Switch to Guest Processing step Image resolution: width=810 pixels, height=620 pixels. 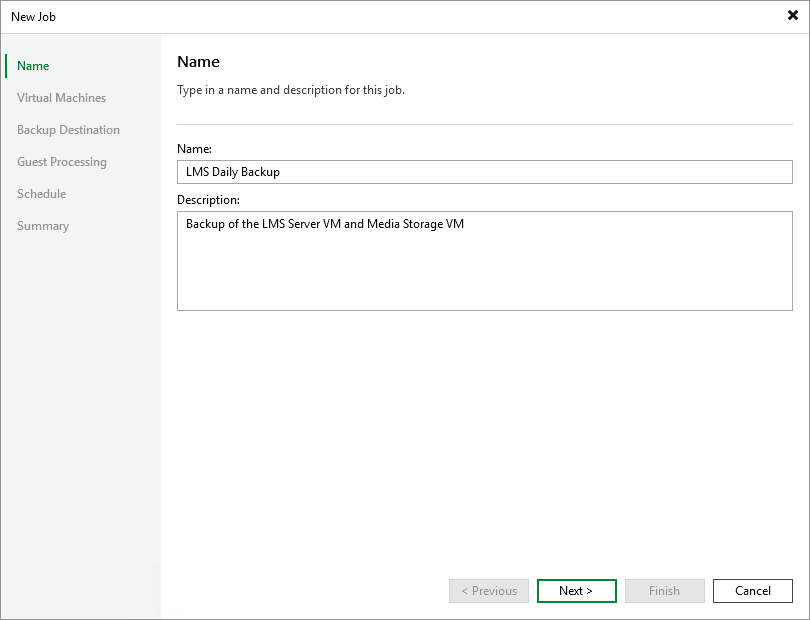tap(61, 162)
